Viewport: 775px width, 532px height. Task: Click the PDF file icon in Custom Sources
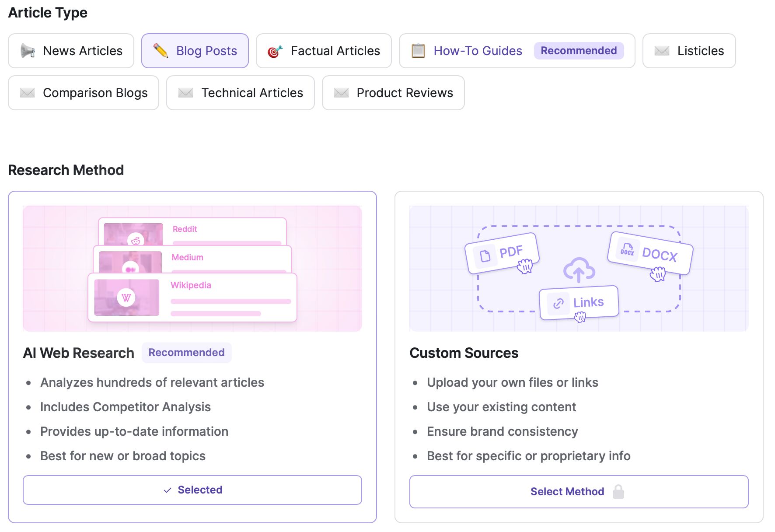click(x=484, y=255)
